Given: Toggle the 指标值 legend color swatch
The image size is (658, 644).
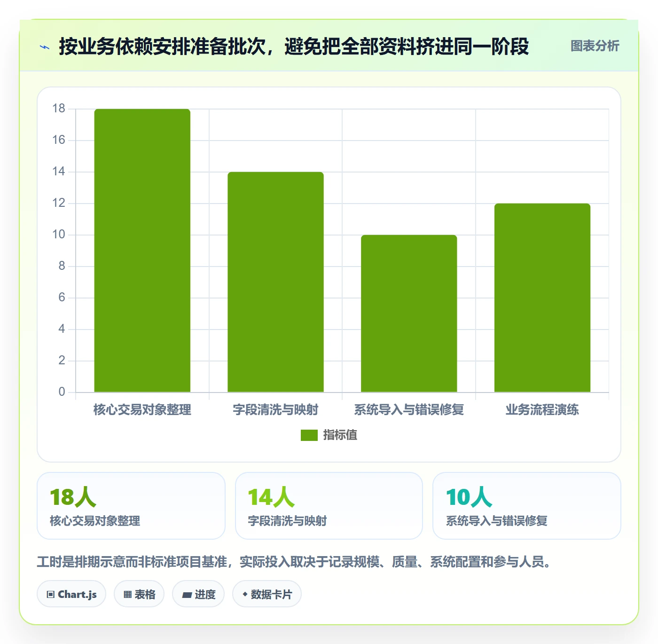Looking at the screenshot, I should coord(309,435).
